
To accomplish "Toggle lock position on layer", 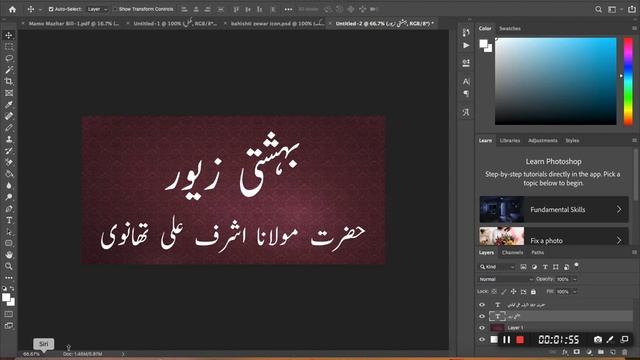I will pyautogui.click(x=513, y=292).
